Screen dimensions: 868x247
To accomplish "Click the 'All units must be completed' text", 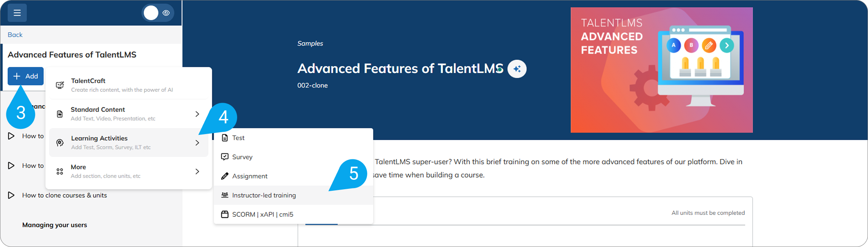I will pyautogui.click(x=708, y=213).
